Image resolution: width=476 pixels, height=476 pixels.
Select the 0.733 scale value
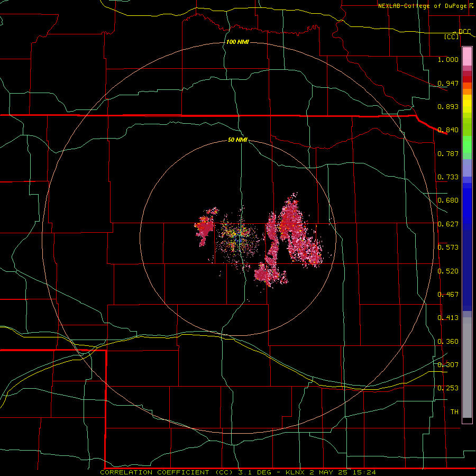coord(448,177)
